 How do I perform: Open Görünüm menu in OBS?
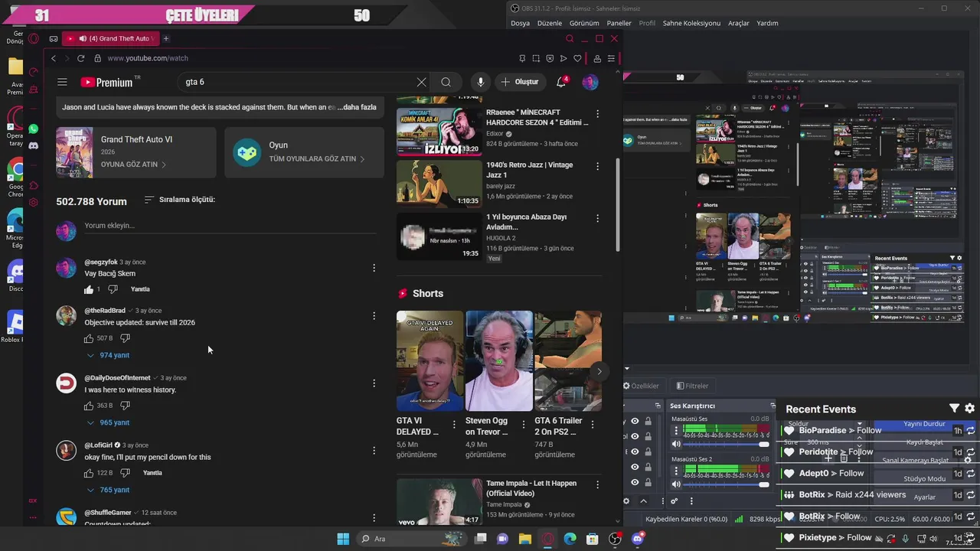pyautogui.click(x=584, y=23)
